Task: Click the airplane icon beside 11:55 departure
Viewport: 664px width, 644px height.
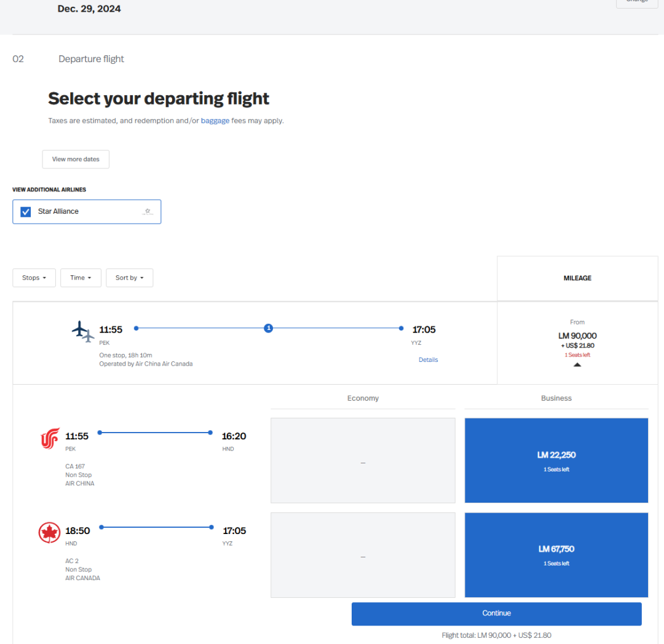Action: (x=83, y=331)
